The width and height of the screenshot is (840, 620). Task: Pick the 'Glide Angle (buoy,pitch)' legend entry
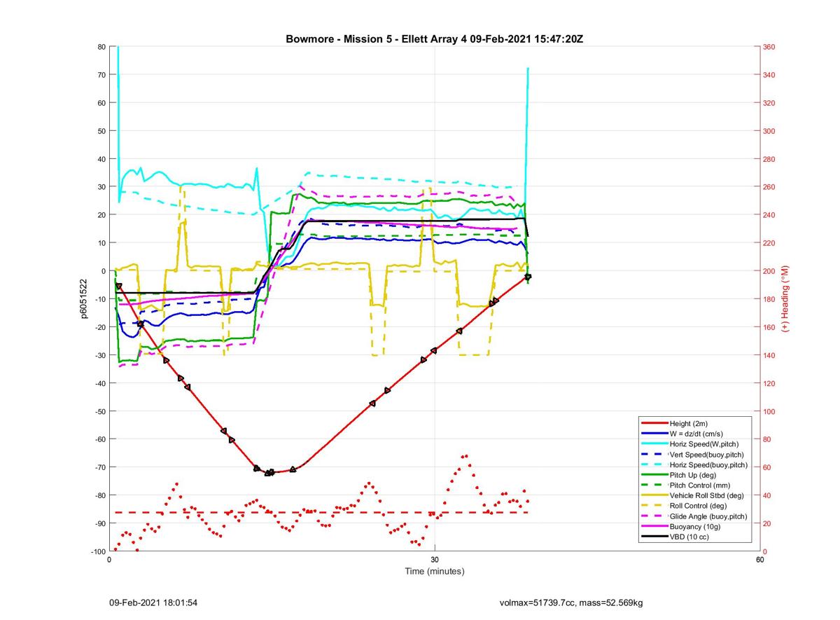point(709,516)
